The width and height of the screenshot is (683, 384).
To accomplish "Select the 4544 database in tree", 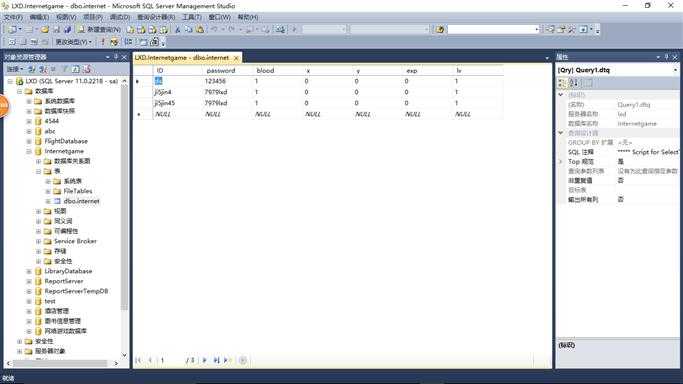I will [x=52, y=121].
